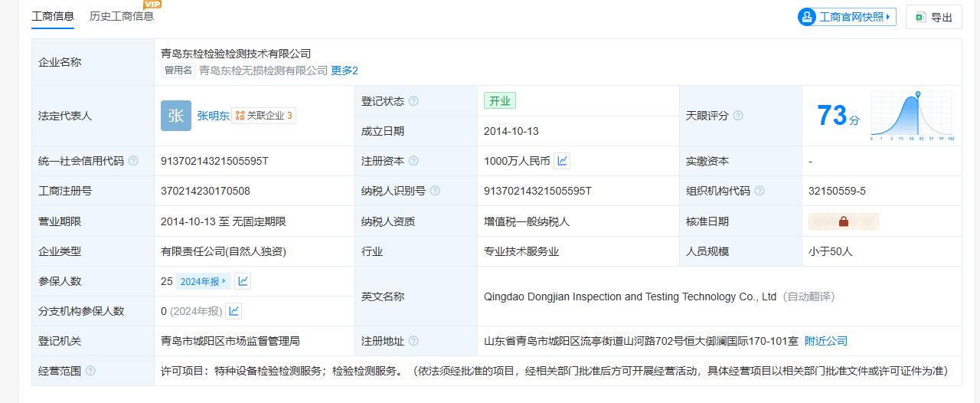
Task: Click the Excel icon on the 导出 button
Action: 921,17
